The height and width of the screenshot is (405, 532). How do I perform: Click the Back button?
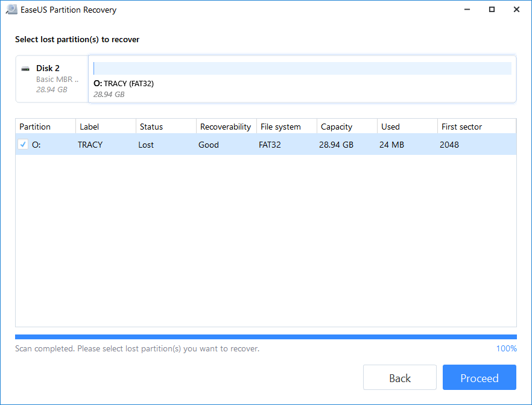coord(399,377)
